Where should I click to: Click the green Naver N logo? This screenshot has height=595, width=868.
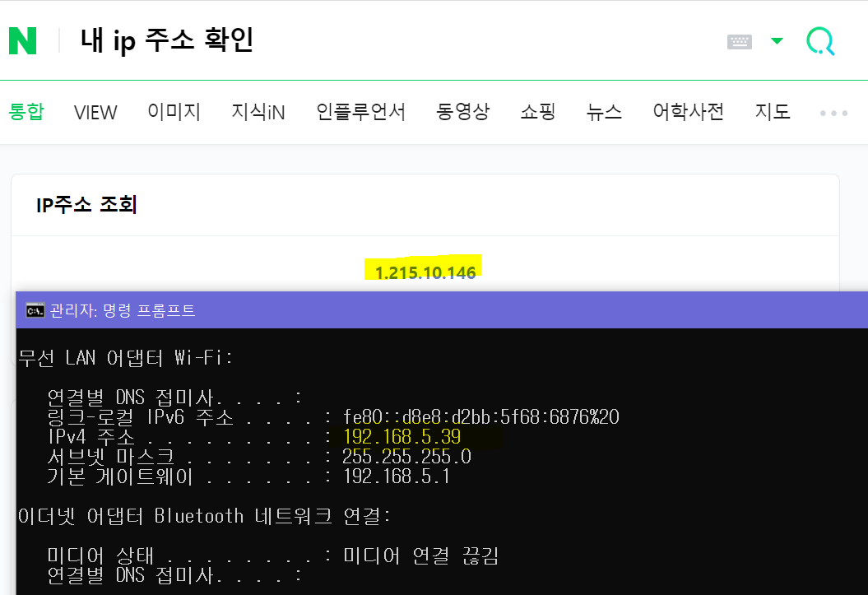23,41
